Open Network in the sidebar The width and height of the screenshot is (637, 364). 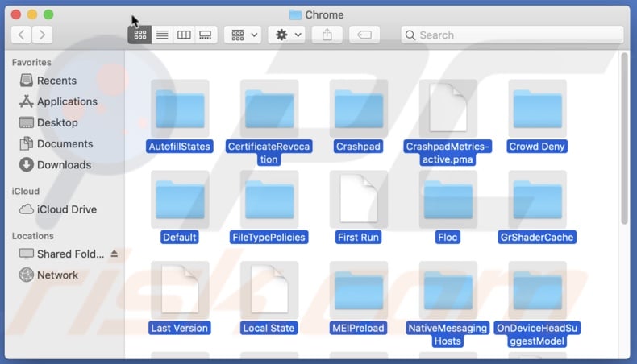click(x=48, y=275)
